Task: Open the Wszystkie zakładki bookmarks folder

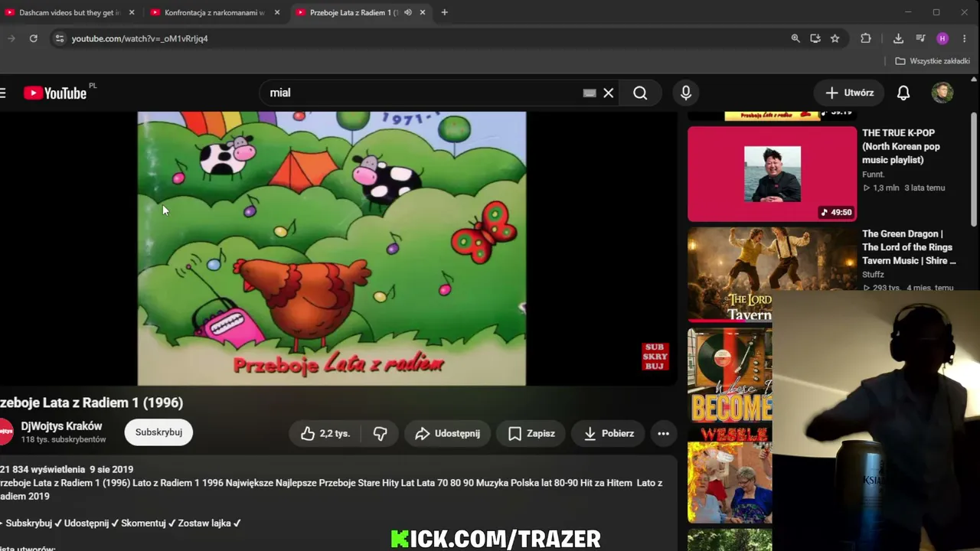Action: tap(933, 61)
